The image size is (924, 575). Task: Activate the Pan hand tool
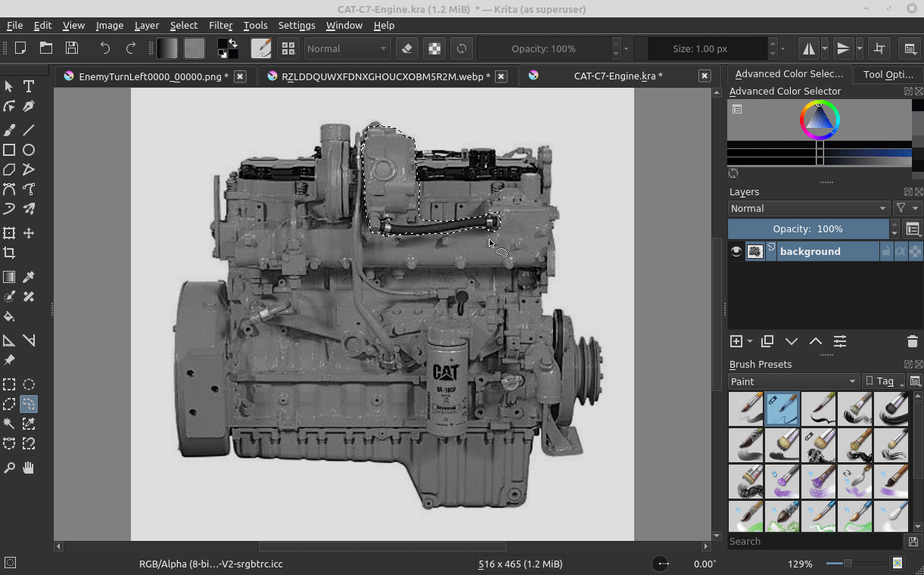click(29, 468)
